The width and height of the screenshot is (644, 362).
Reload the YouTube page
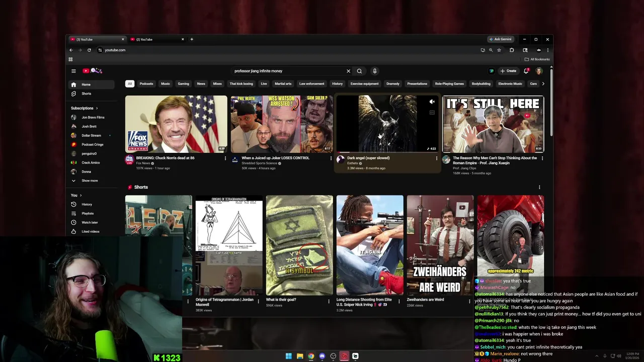click(89, 50)
